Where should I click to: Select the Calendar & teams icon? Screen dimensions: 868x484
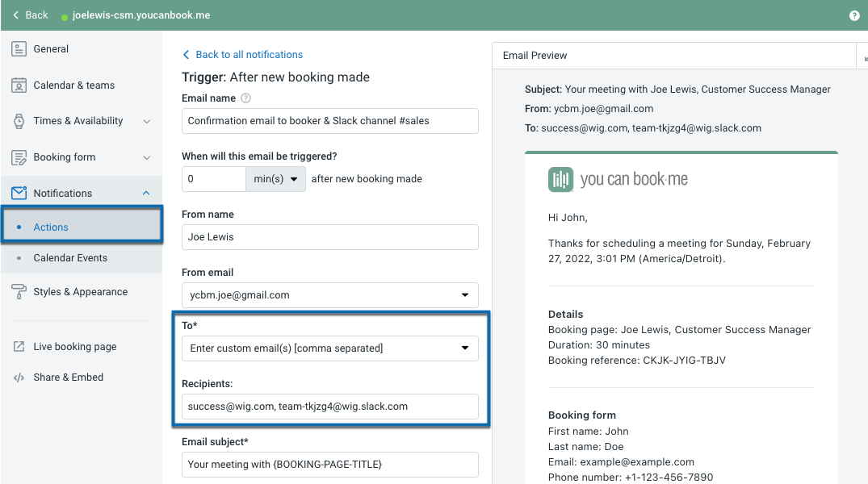pos(19,85)
